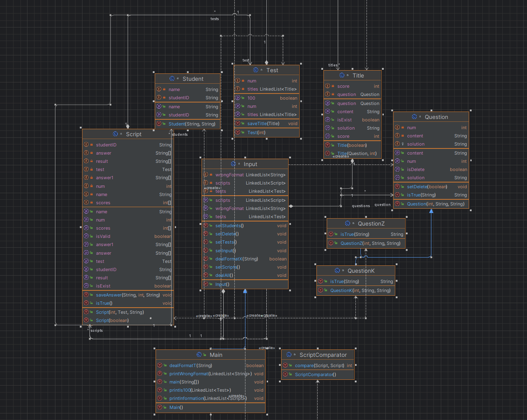Click the QuestionZ(int, String, String) constructor row
This screenshot has height=420, width=527.
[x=366, y=243]
